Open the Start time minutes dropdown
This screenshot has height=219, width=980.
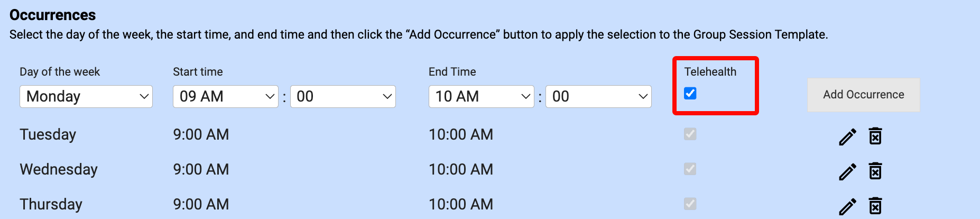tap(343, 96)
